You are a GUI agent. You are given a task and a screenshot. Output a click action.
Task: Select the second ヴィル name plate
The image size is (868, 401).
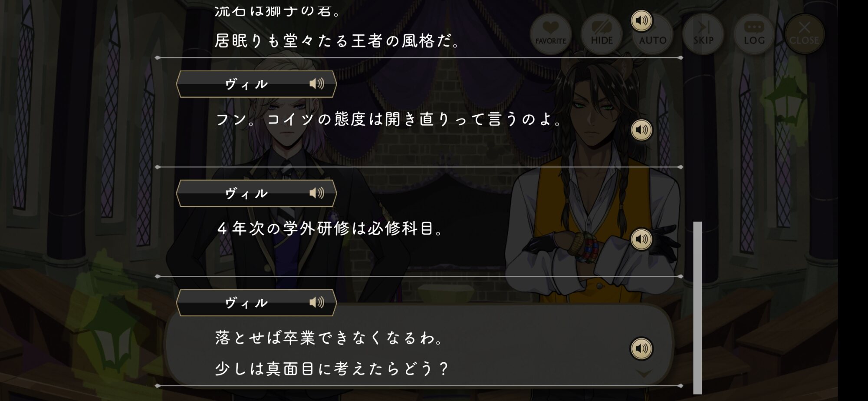point(256,193)
